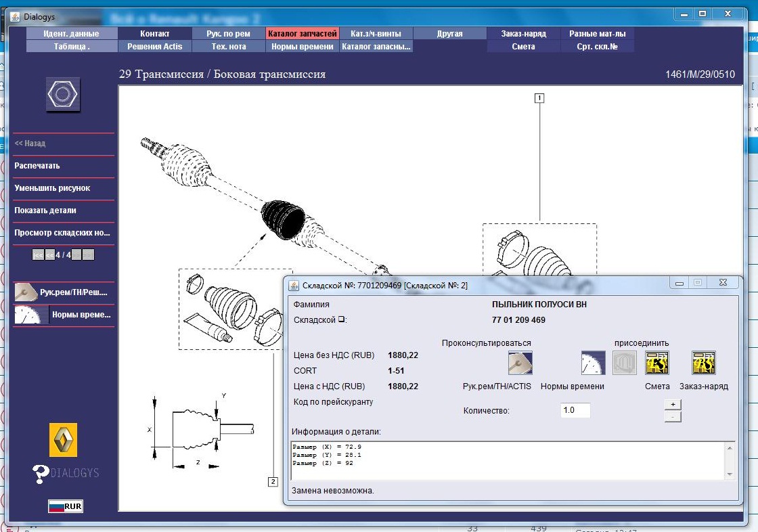Go to the next page using the button right of 4 / 4
The height and width of the screenshot is (532, 758).
pos(76,254)
